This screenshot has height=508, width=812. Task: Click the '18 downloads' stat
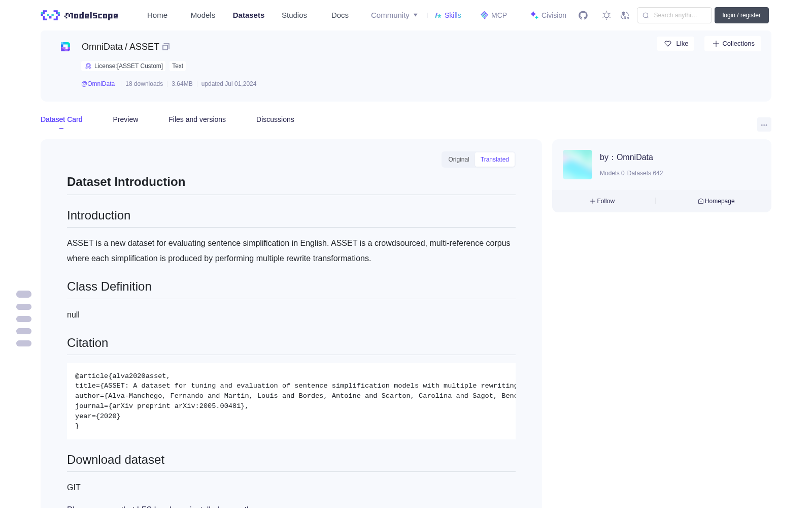coord(144,84)
